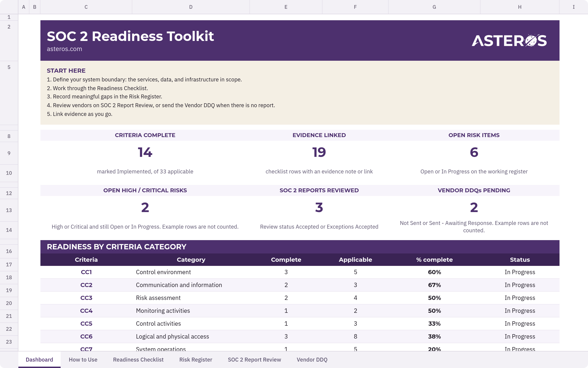This screenshot has height=368, width=588.
Task: Select column H header
Action: [520, 7]
